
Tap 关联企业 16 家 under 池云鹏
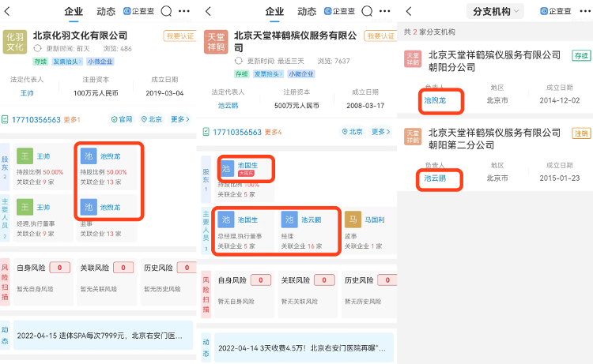coord(301,246)
